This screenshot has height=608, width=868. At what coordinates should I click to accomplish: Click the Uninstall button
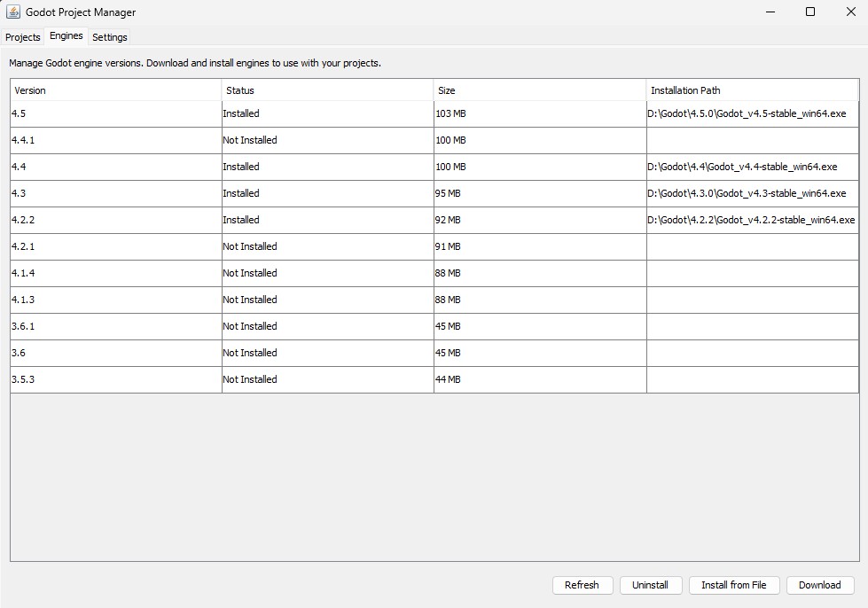click(650, 585)
